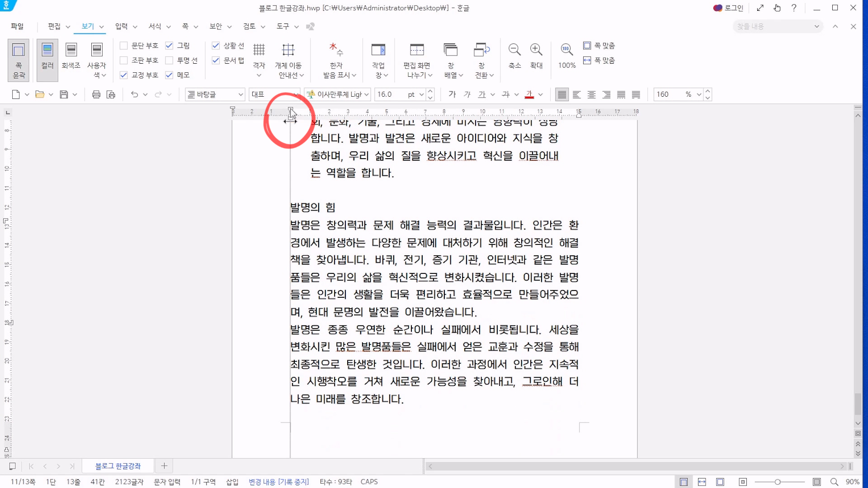The height and width of the screenshot is (488, 868).
Task: Expand the font name dropdown
Action: coord(366,94)
